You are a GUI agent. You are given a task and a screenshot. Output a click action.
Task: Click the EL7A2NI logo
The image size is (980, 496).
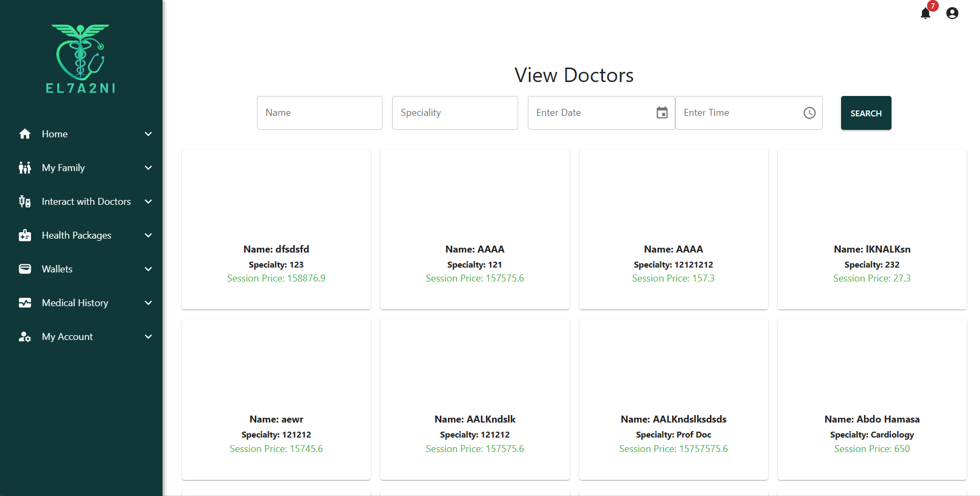coord(80,59)
